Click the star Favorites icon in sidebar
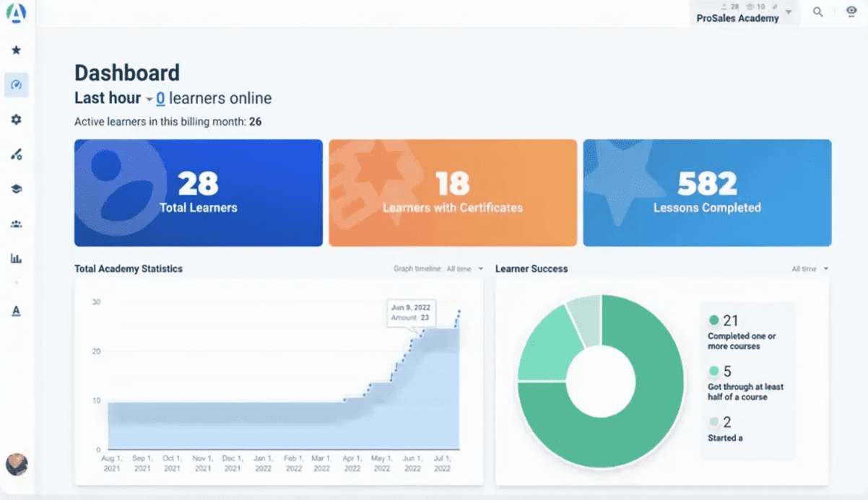The height and width of the screenshot is (500, 868). [x=16, y=50]
